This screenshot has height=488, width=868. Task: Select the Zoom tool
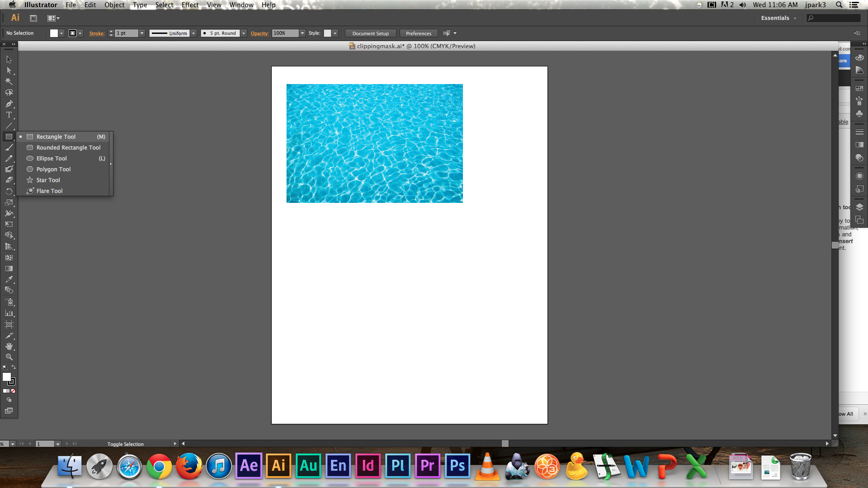(x=9, y=357)
